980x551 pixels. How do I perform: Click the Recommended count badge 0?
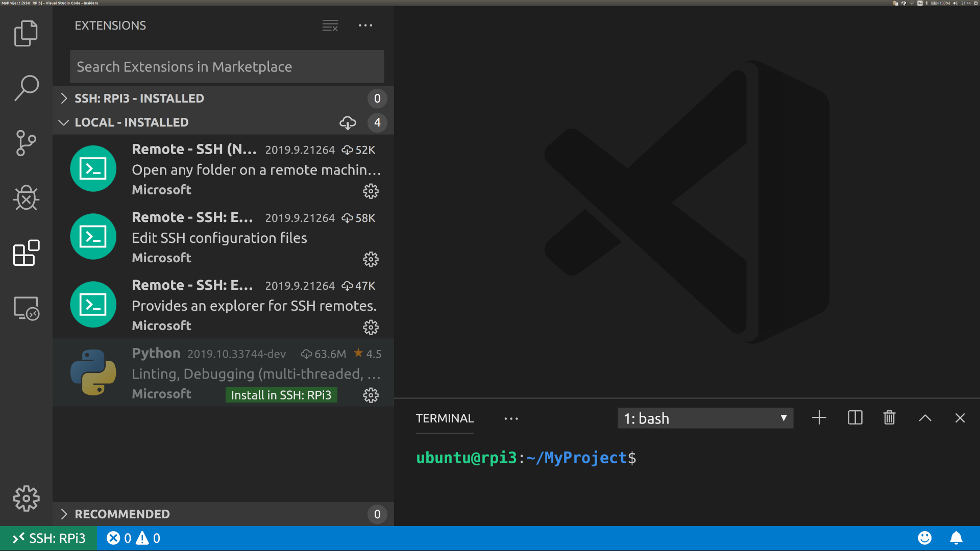tap(377, 514)
